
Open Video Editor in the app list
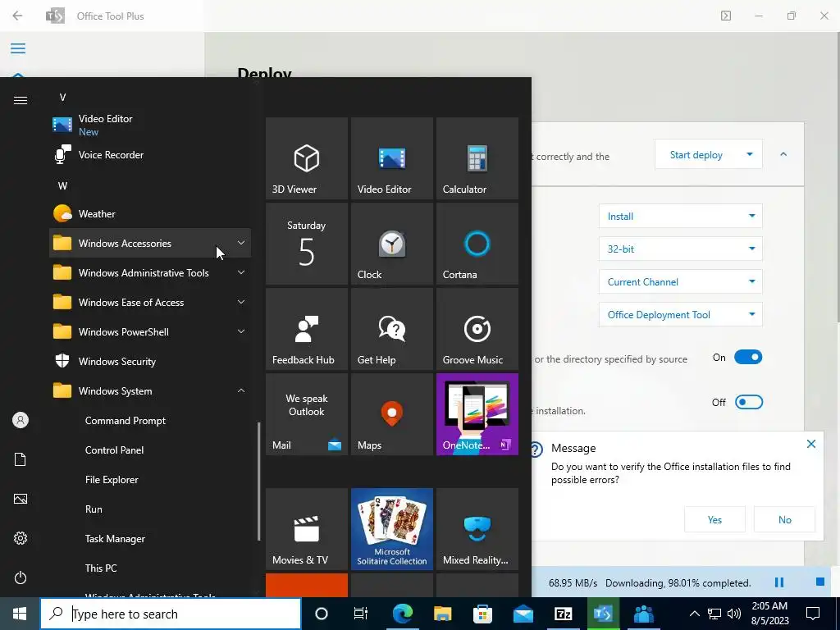[150, 125]
